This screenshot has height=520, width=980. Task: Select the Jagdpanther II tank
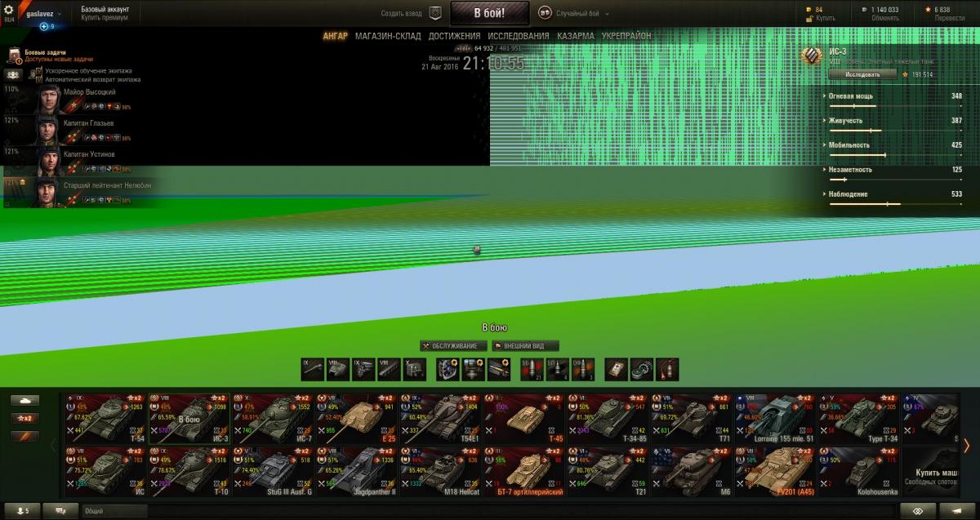pyautogui.click(x=356, y=472)
